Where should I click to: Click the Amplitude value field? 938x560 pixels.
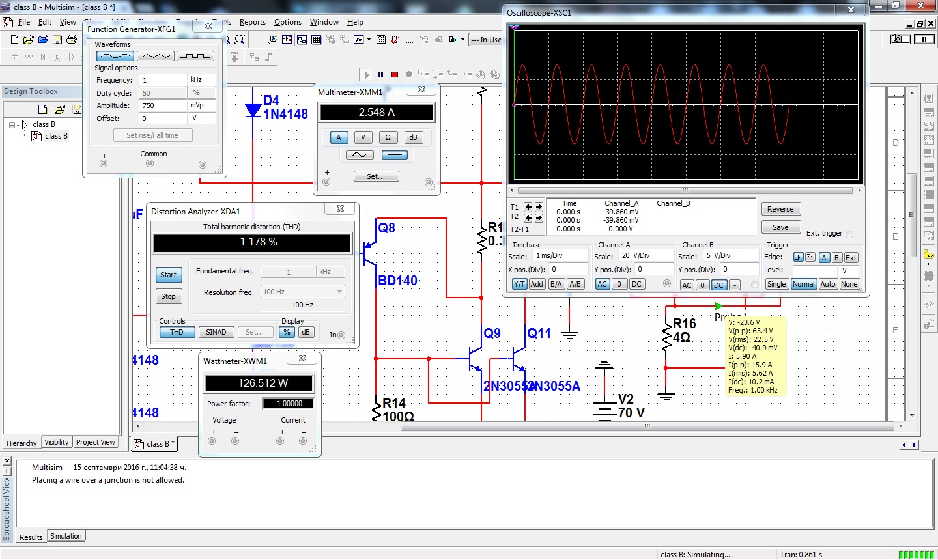click(163, 105)
